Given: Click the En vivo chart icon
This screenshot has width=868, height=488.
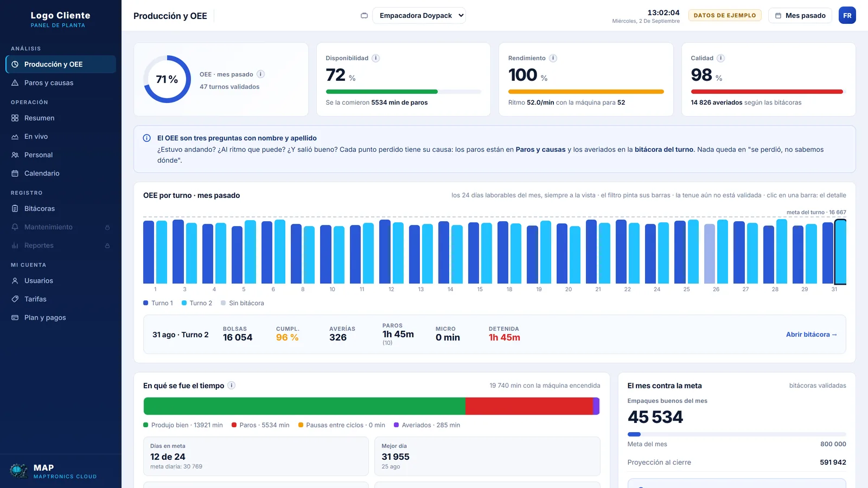Looking at the screenshot, I should (x=15, y=137).
